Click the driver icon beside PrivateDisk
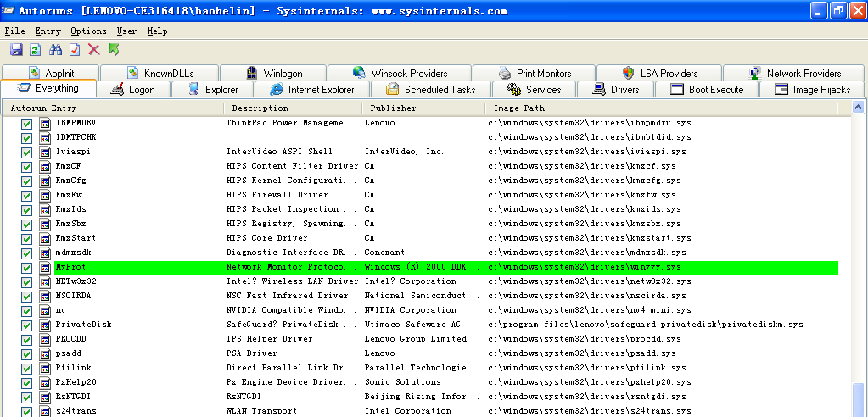 tap(45, 325)
